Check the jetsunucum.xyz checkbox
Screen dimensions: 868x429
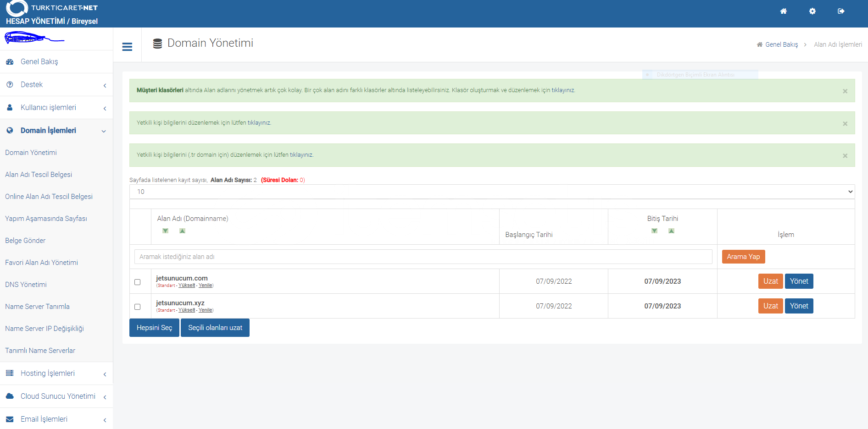point(137,307)
